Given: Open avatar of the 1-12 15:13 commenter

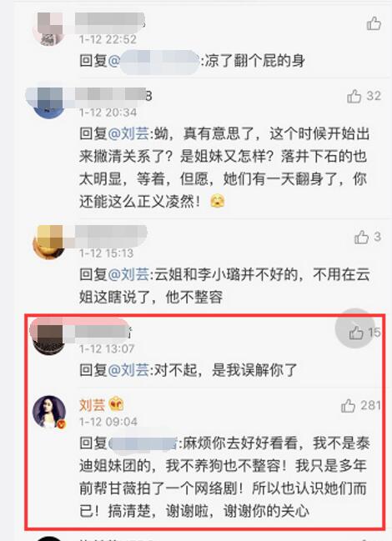Looking at the screenshot, I should (x=49, y=243).
